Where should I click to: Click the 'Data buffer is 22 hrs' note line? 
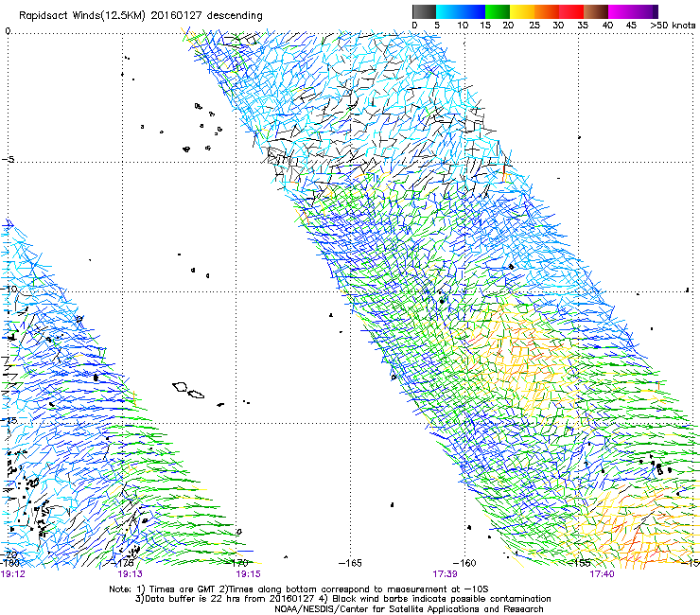(342, 599)
